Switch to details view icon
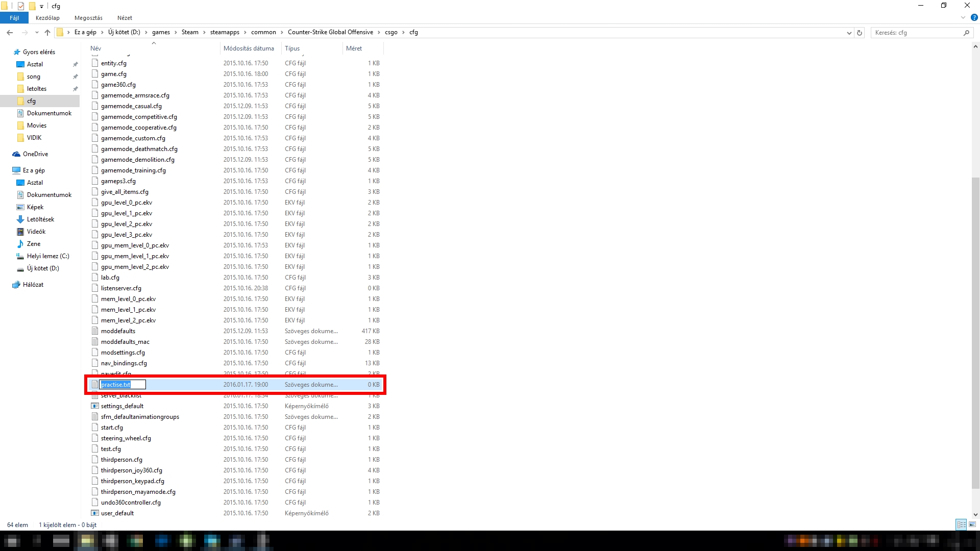The image size is (980, 551). pyautogui.click(x=961, y=524)
